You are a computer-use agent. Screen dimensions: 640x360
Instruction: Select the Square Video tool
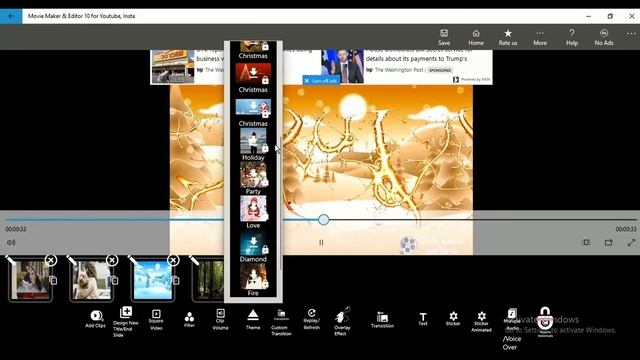pyautogui.click(x=156, y=320)
